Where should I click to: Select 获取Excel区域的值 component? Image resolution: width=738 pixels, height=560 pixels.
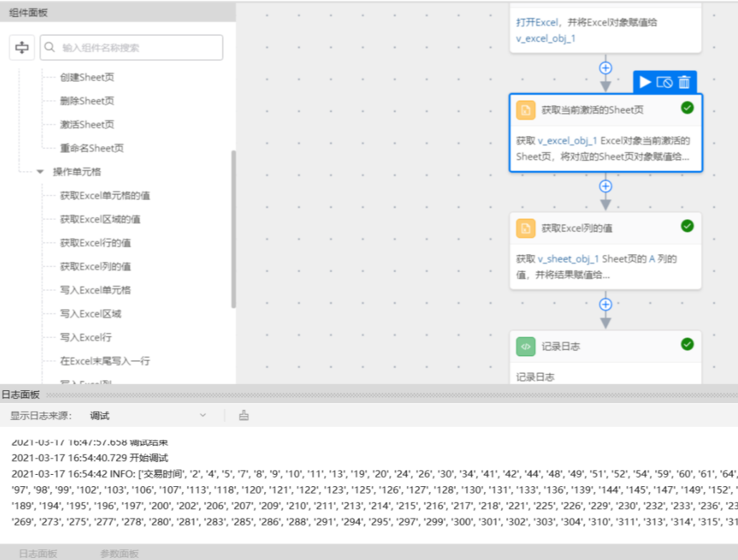point(100,219)
